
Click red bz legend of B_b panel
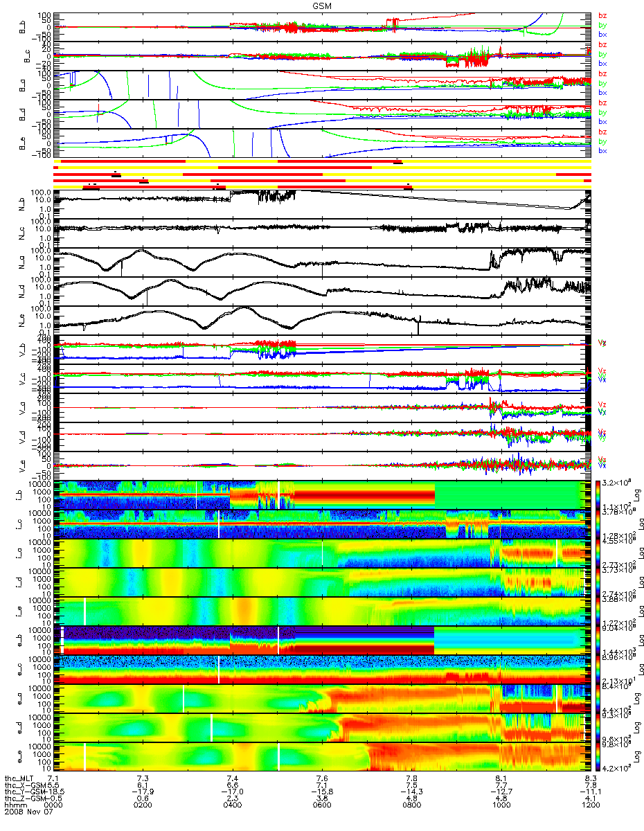pos(602,15)
